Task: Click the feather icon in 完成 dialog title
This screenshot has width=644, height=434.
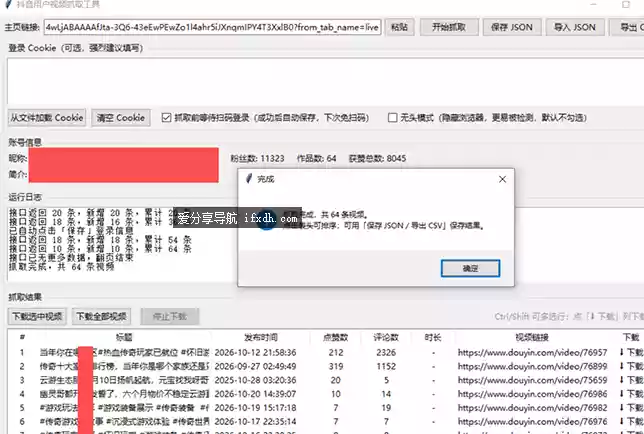Action: pos(248,179)
